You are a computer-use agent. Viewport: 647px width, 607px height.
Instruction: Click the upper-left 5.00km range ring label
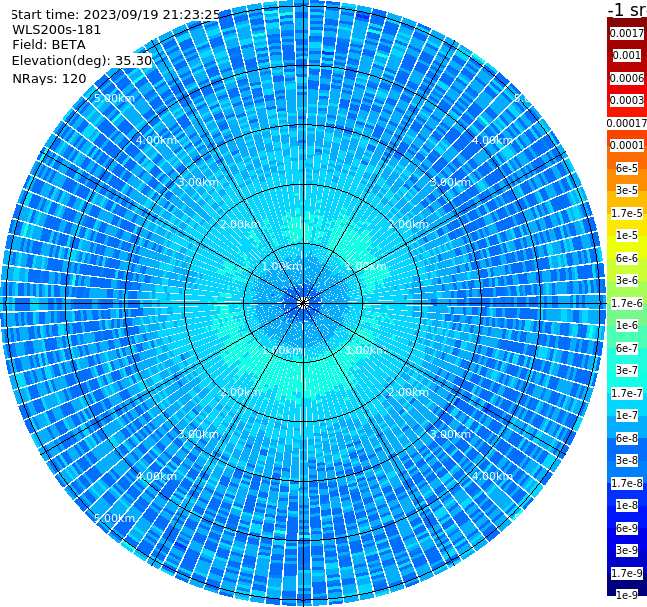point(114,98)
